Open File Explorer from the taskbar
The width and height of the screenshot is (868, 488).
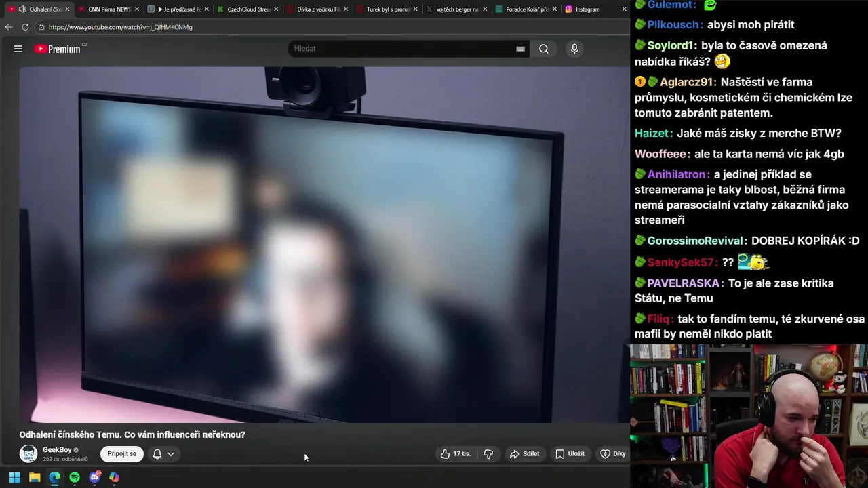pos(35,477)
